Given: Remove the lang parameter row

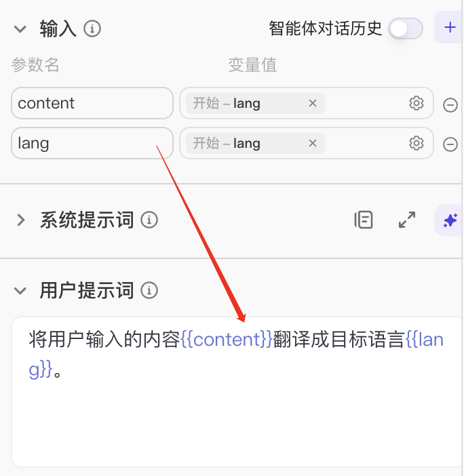Looking at the screenshot, I should (450, 144).
